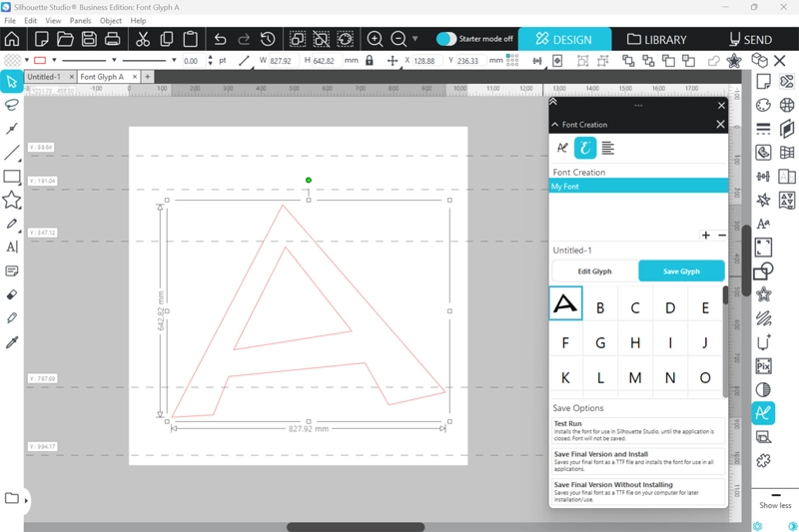Open the line color dropdown arrow

pyautogui.click(x=54, y=61)
